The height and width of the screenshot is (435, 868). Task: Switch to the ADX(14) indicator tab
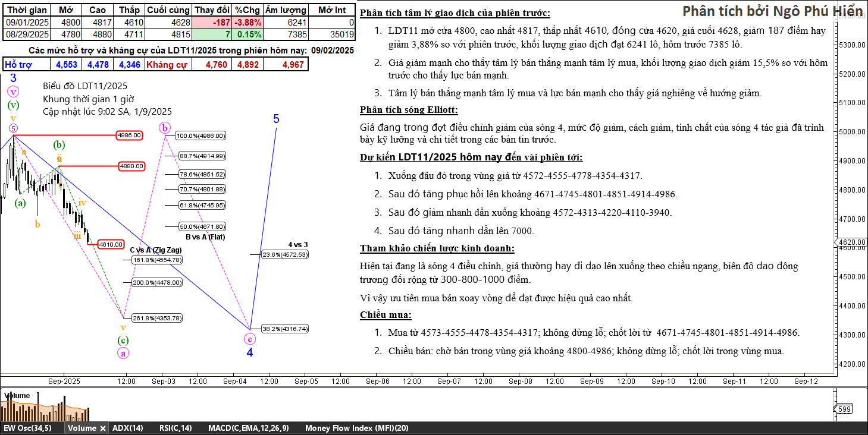coord(127,428)
